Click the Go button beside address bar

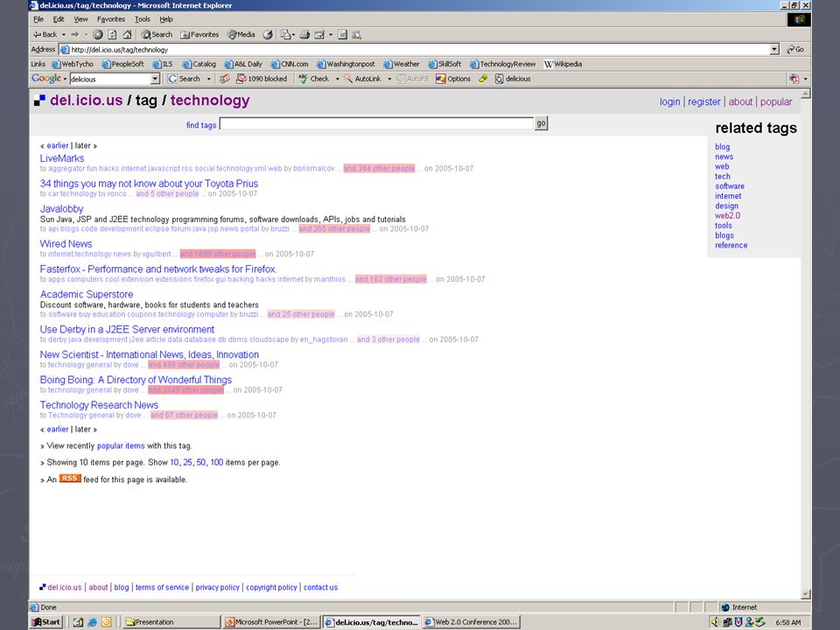(795, 49)
